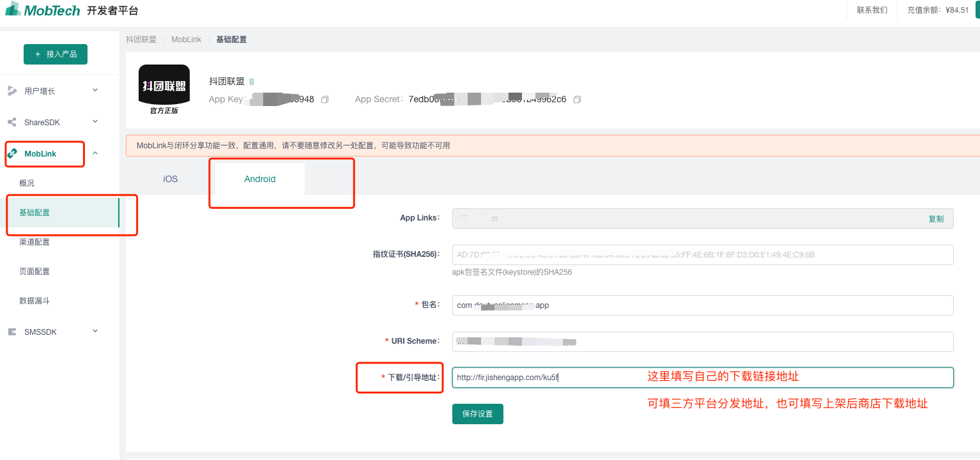Image resolution: width=980 pixels, height=460 pixels.
Task: Click trash icon next to 抖团联盟
Action: pyautogui.click(x=252, y=81)
